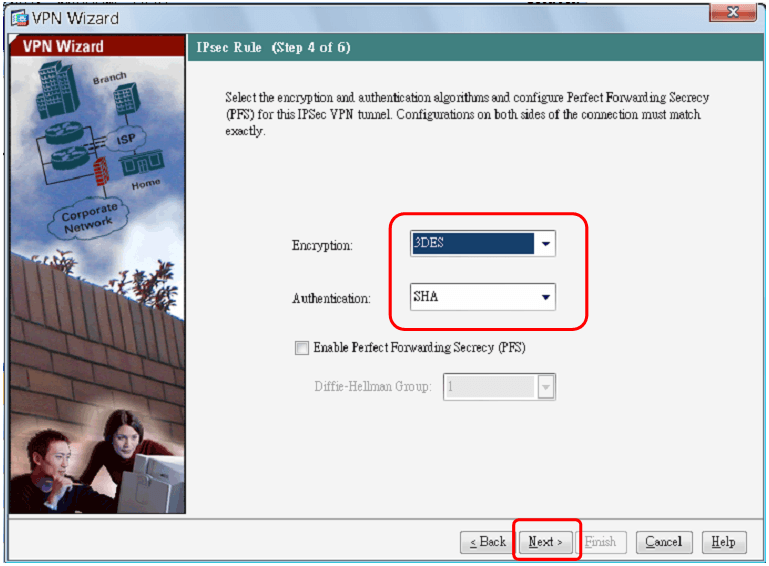Click the disabled Finish button
Screen dimensions: 769x566
point(600,542)
